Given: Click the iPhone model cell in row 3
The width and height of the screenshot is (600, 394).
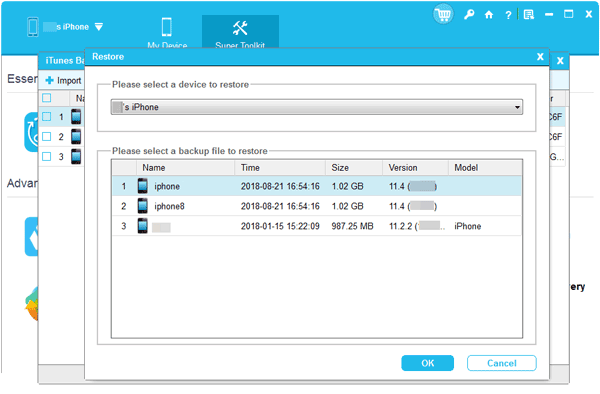Looking at the screenshot, I should (x=468, y=226).
